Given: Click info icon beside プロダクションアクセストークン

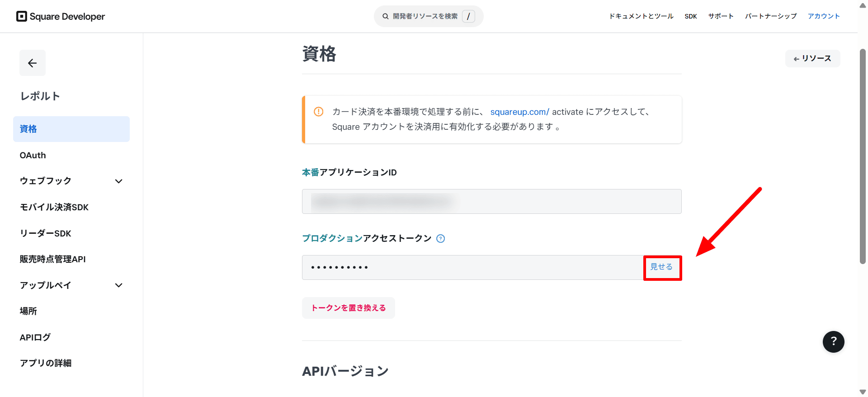Looking at the screenshot, I should pos(441,239).
